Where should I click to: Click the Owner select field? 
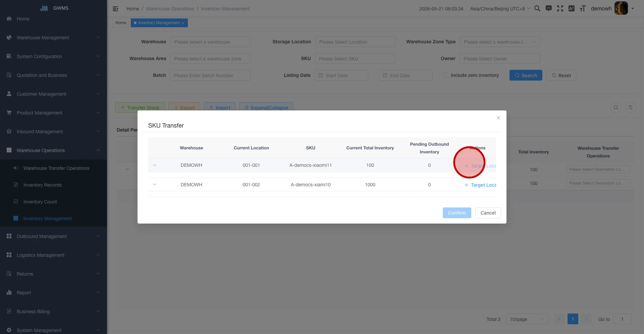tap(500, 58)
